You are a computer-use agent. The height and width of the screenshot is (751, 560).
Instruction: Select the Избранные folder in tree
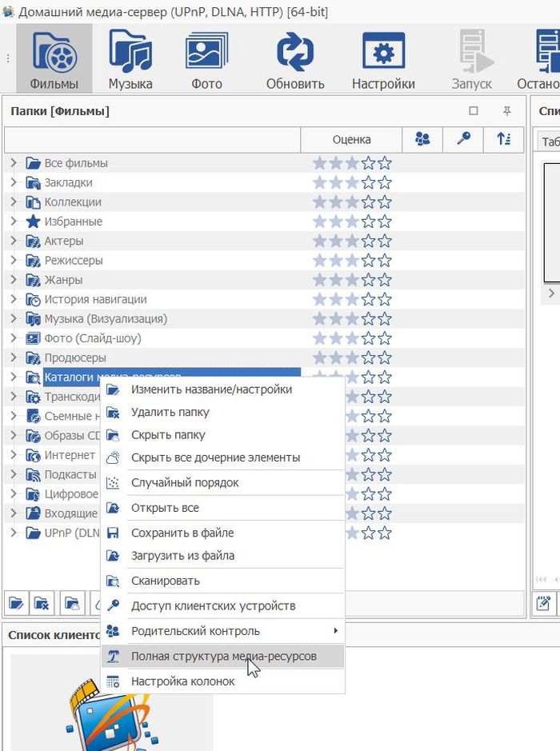point(73,222)
